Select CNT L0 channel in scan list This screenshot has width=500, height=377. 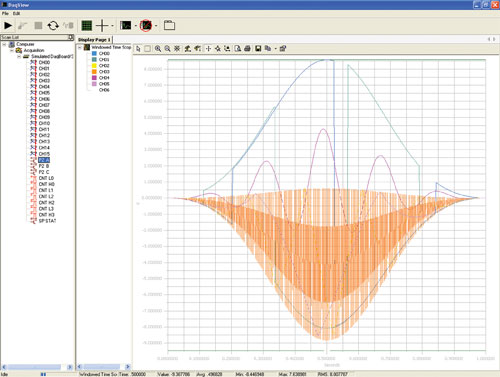46,178
